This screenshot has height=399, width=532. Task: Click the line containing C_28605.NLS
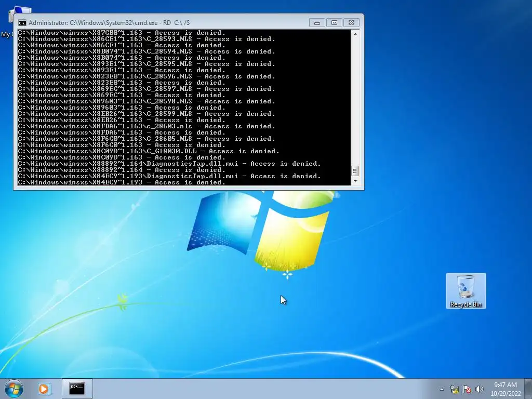(147, 139)
